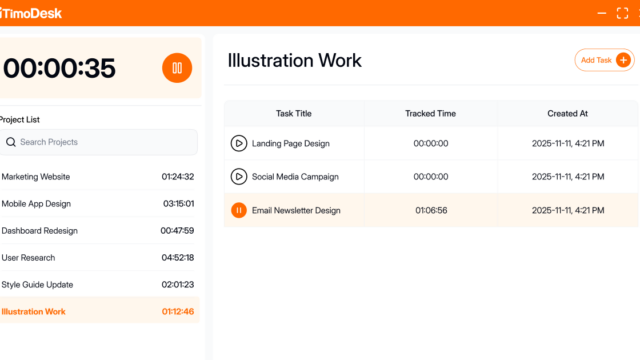Open the Mobile App Design project
Screen dimensions: 640x360
(x=98, y=204)
